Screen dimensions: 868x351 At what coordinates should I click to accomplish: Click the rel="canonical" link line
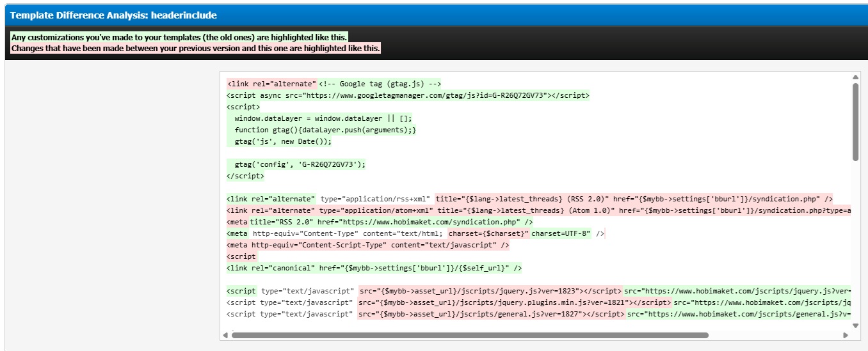374,268
